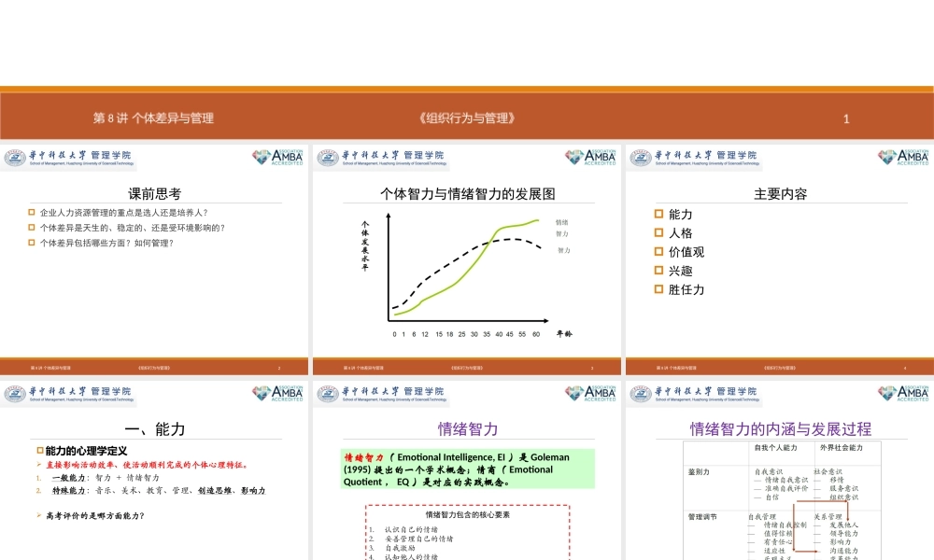Click the 情绪智力 slide title
This screenshot has height=560, width=934.
[467, 428]
